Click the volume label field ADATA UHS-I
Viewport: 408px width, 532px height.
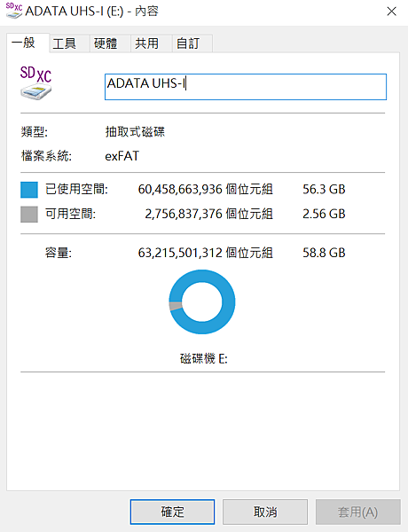click(246, 87)
